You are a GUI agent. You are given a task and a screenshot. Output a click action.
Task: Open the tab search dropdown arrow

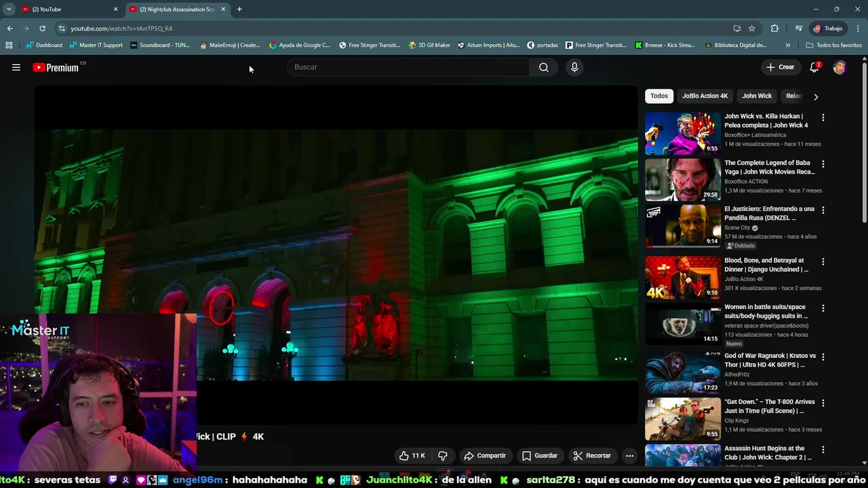[9, 9]
